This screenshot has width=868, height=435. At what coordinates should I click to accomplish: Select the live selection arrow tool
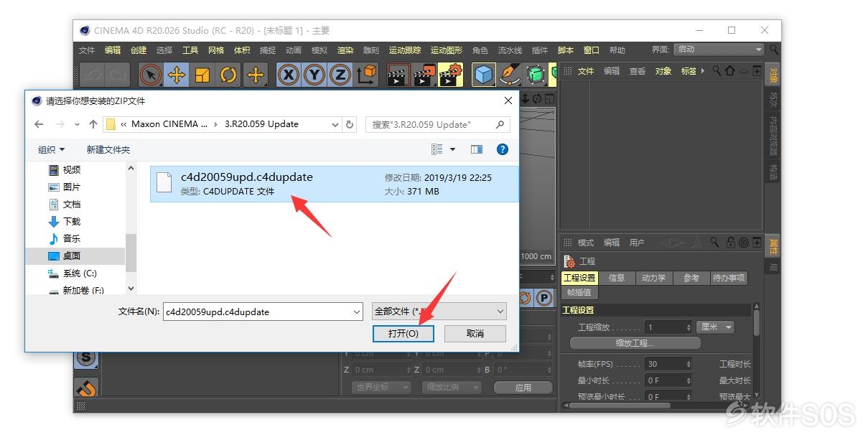tap(151, 75)
